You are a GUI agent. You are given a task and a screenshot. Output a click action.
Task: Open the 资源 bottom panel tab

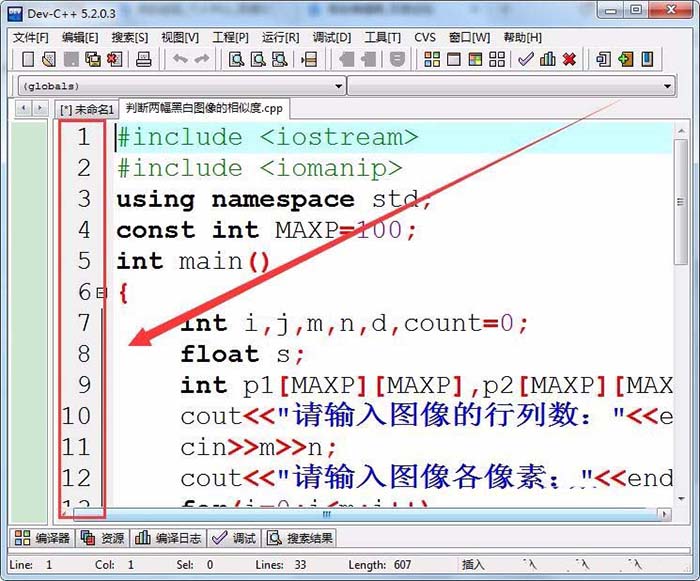pyautogui.click(x=103, y=538)
